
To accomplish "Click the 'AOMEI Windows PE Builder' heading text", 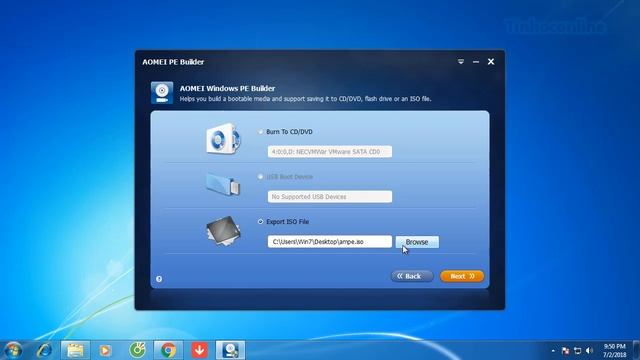I will click(227, 88).
